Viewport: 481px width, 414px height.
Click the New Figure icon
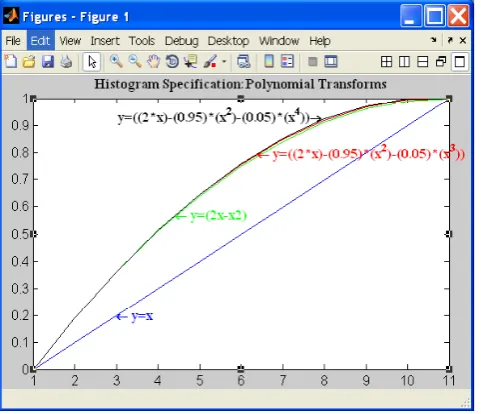pyautogui.click(x=11, y=62)
